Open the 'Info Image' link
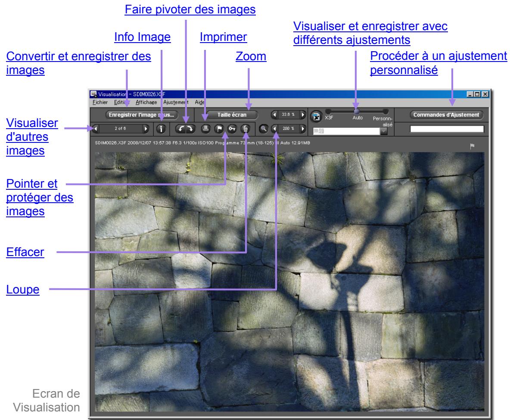The height and width of the screenshot is (420, 510). point(143,37)
